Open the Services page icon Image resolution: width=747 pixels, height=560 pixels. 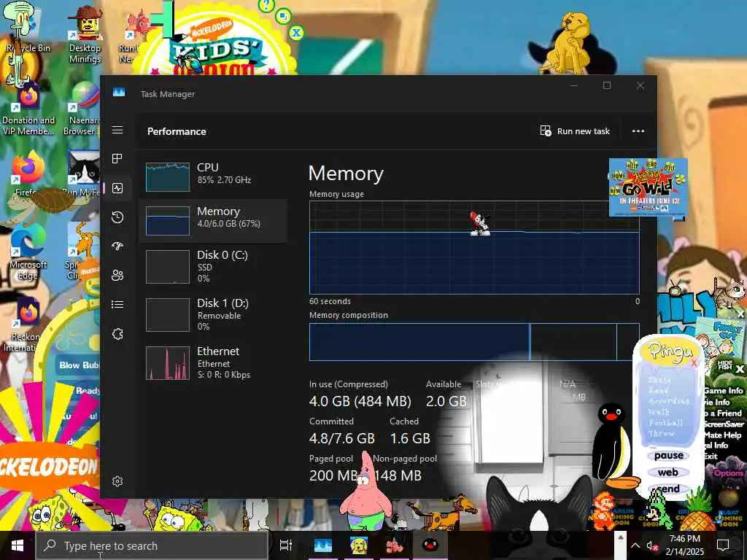point(117,334)
